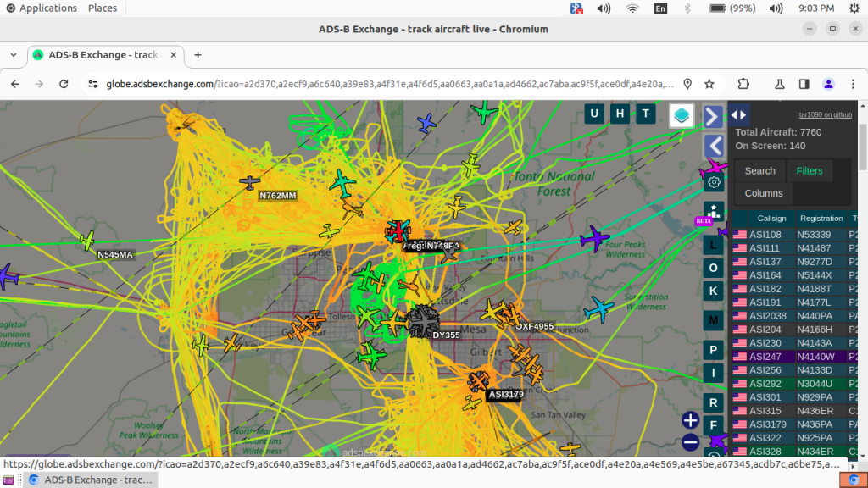Viewport: 868px width, 488px height.
Task: Toggle the browser side panel icon
Action: [804, 84]
